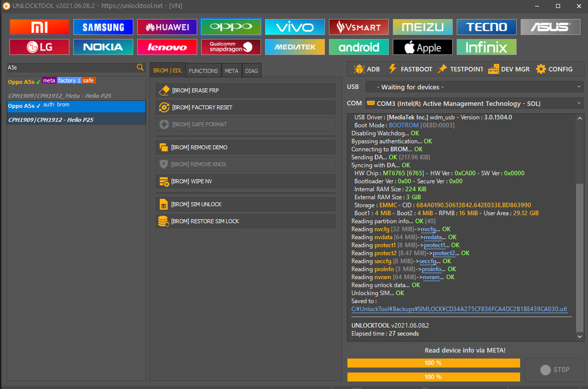Image resolution: width=588 pixels, height=389 pixels.
Task: Click the upper 100 % progress bar
Action: coord(433,363)
